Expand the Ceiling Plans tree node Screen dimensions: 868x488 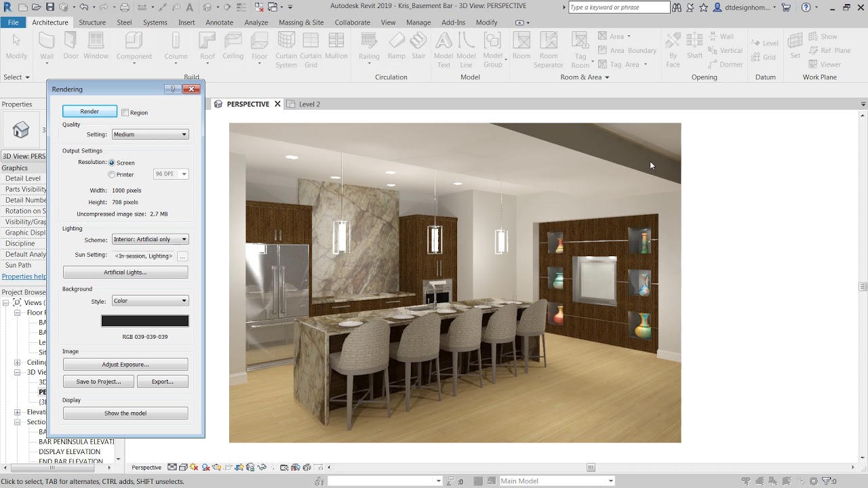18,363
